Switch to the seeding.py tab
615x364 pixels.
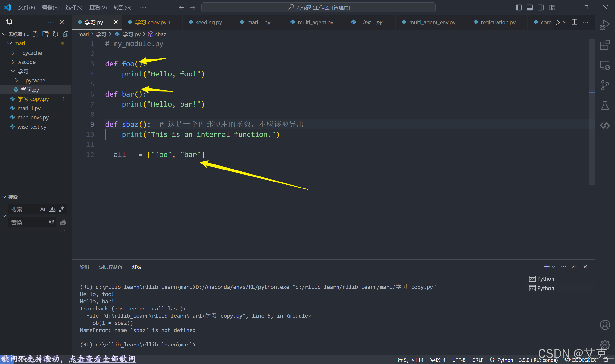tap(209, 22)
